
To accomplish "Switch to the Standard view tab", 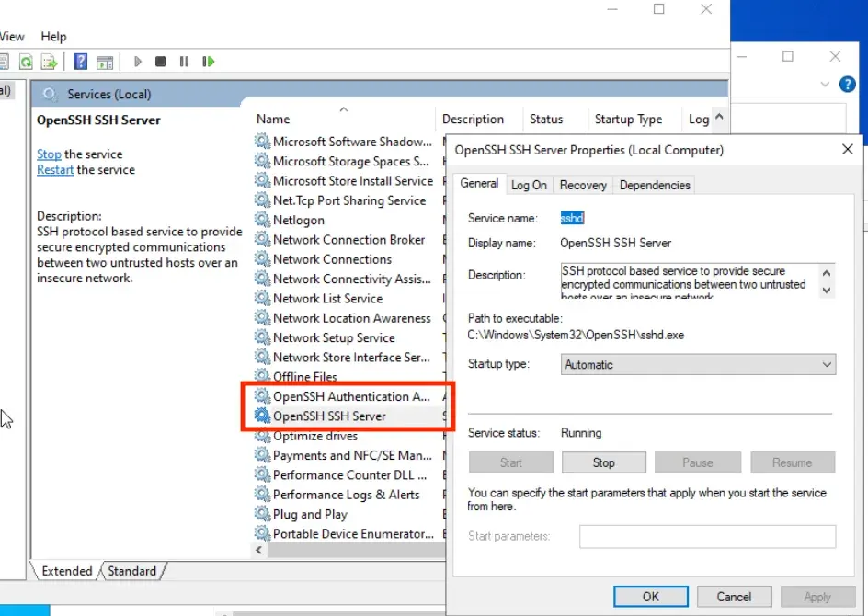I will [132, 571].
